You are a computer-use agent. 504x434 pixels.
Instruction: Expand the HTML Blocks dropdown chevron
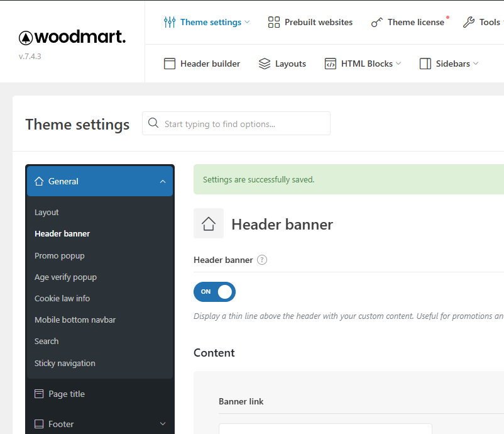tap(398, 64)
